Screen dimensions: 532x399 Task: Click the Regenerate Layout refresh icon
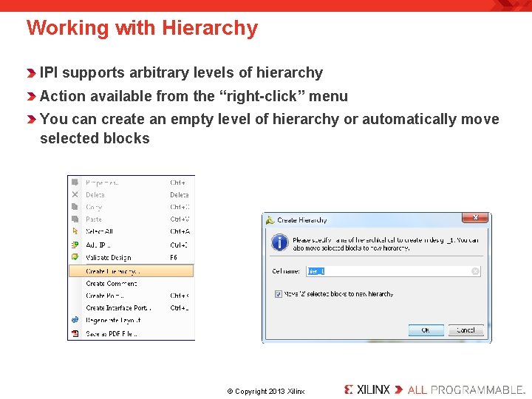tap(75, 320)
